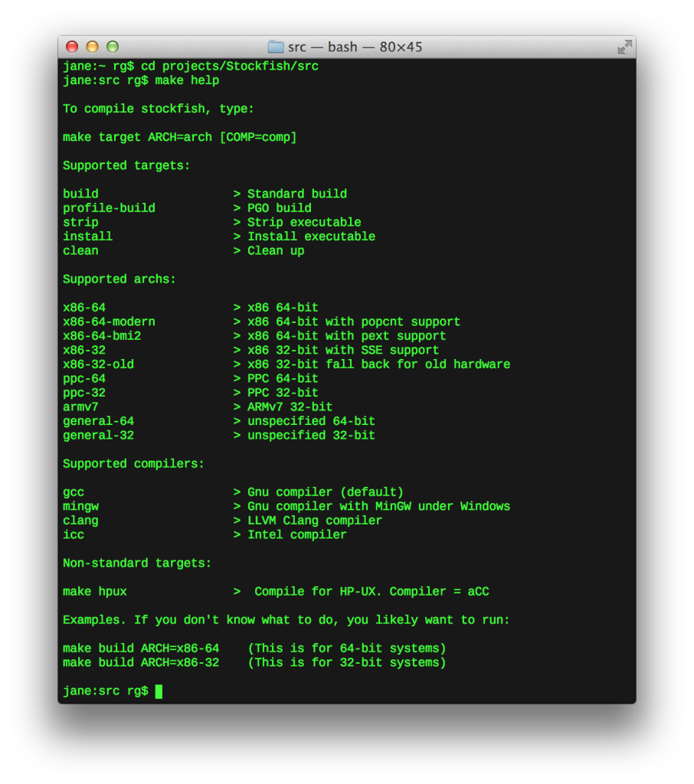Click the 'x86-32-old' arch name
Viewport: 694px width, 784px height.
point(99,364)
